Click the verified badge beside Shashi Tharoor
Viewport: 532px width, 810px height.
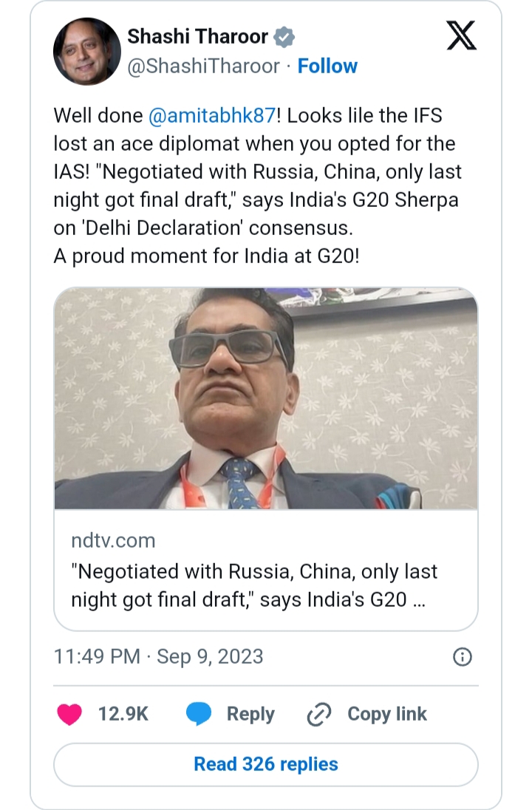pyautogui.click(x=284, y=36)
